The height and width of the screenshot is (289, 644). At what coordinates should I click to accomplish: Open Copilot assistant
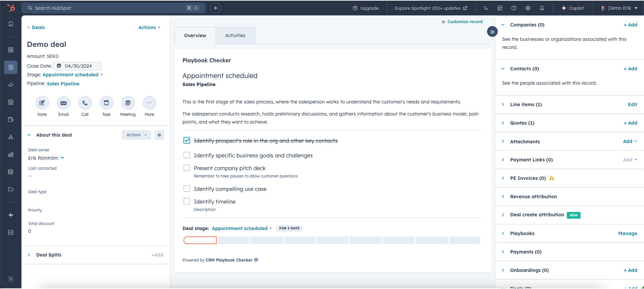[573, 8]
